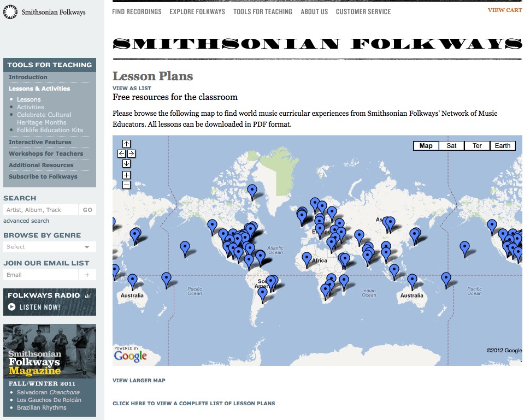
Task: Open Lessons sub-item in sidebar
Action: (29, 99)
